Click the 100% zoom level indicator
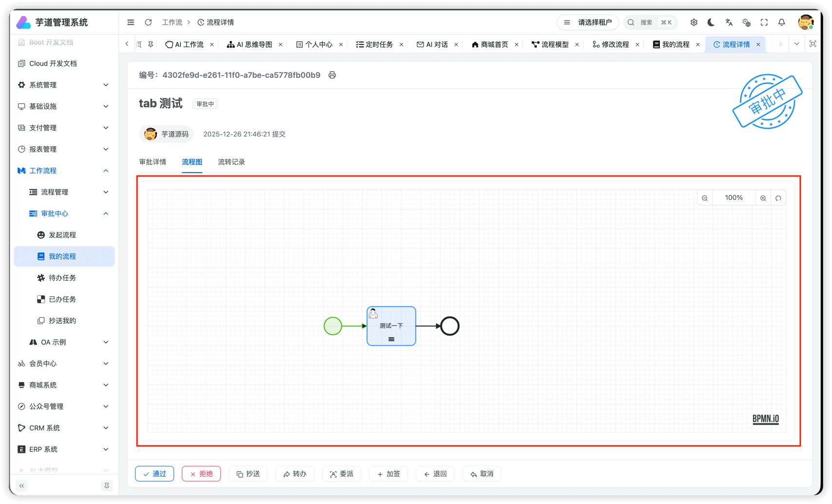 734,197
